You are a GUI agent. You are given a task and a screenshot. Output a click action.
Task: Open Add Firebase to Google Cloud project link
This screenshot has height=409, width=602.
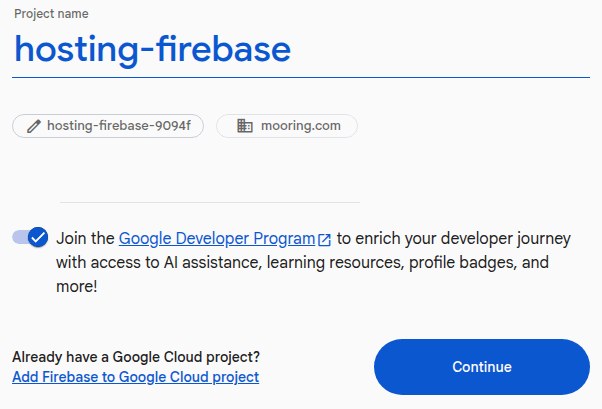click(x=136, y=377)
